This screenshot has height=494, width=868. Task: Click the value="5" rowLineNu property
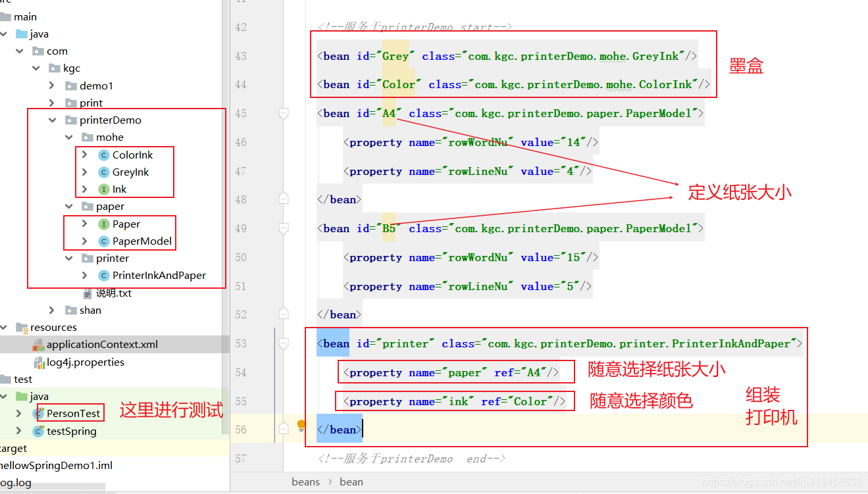[x=467, y=286]
